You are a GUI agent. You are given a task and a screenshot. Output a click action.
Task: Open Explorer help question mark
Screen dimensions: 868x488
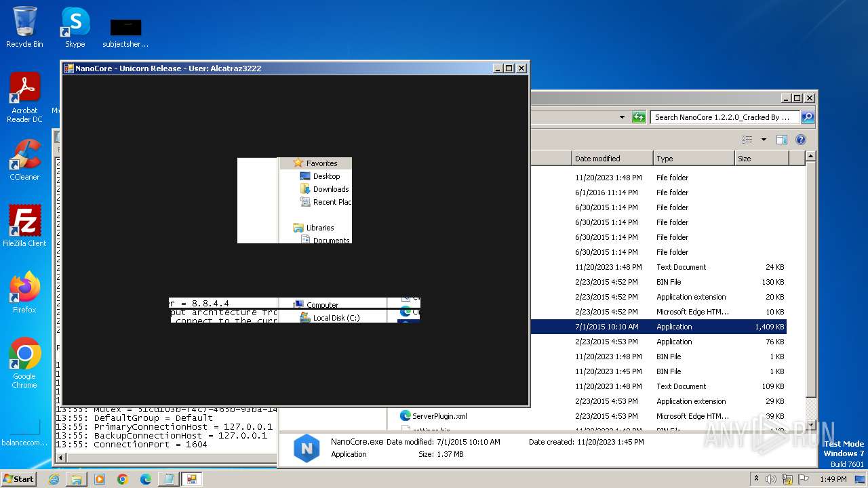tap(800, 140)
